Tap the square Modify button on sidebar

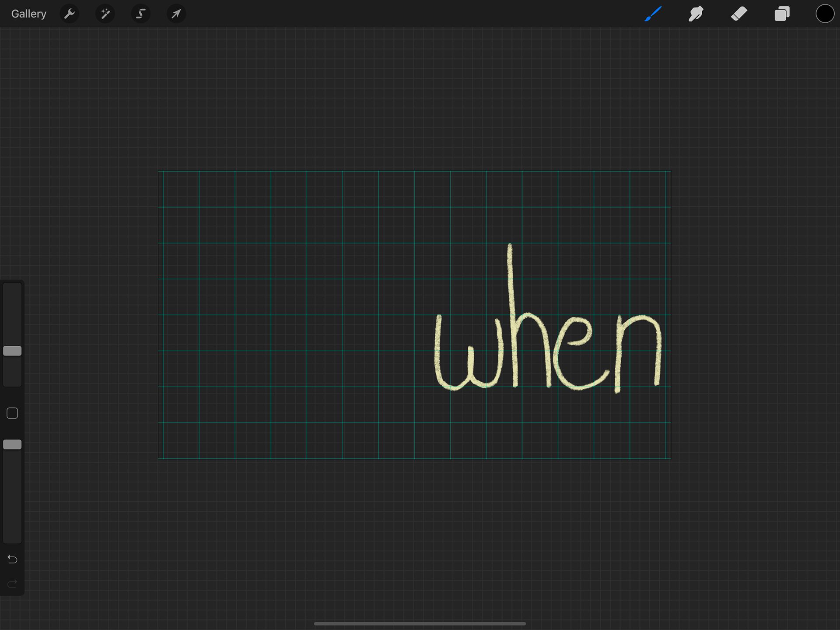point(12,413)
